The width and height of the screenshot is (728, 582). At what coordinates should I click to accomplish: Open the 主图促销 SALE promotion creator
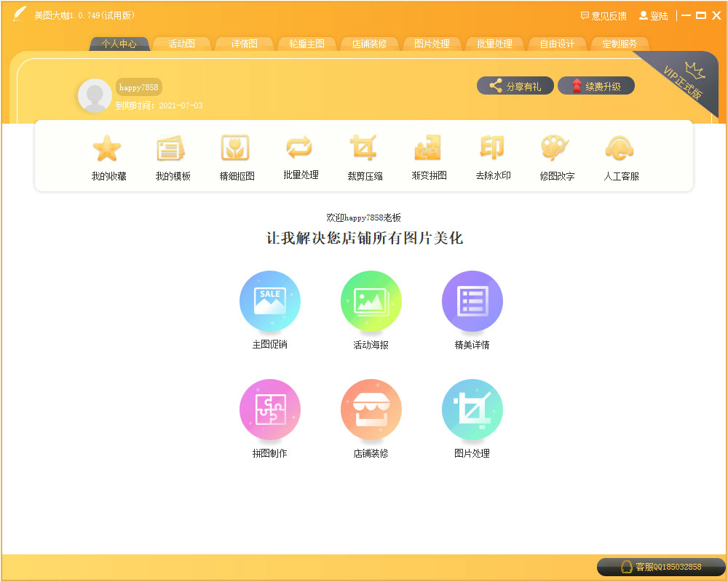pos(270,300)
